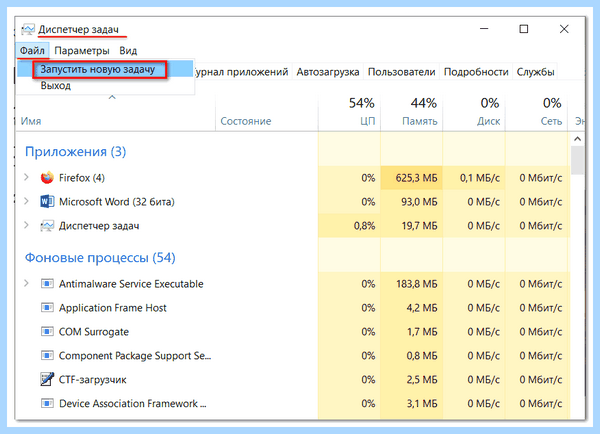Open the Файл menu
Viewport: 600px width, 434px height.
(x=32, y=51)
